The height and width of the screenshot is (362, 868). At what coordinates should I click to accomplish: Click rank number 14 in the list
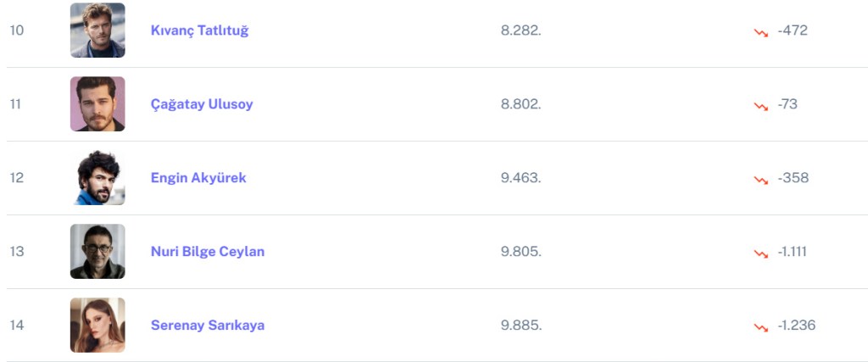pos(16,326)
